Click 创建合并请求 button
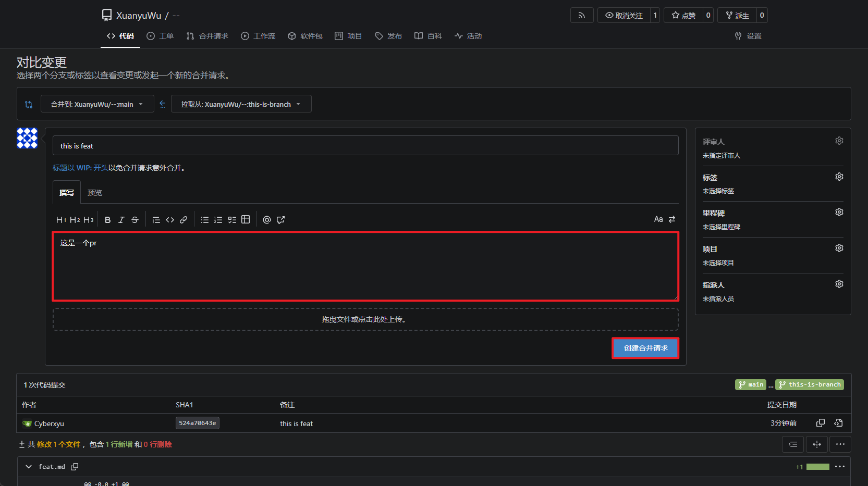The width and height of the screenshot is (868, 486). (645, 348)
